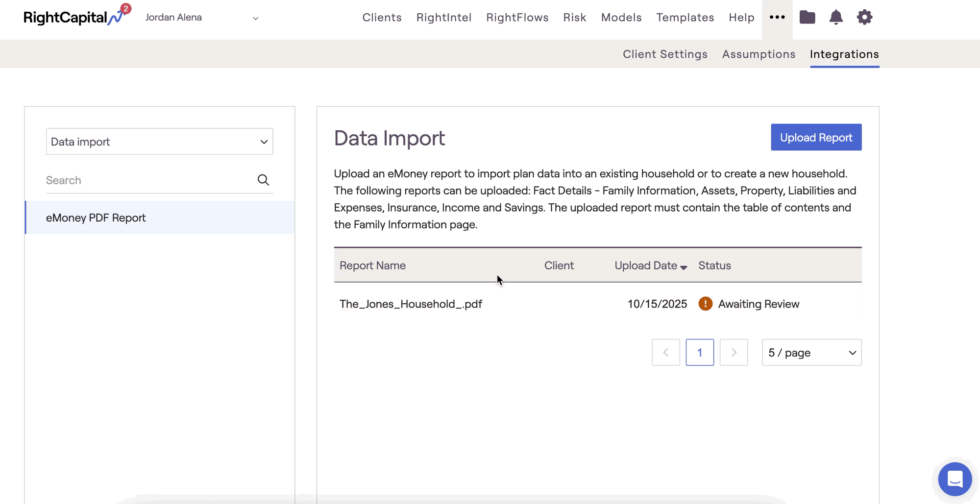Open the notifications bell
The height and width of the screenshot is (504, 980).
click(x=836, y=17)
